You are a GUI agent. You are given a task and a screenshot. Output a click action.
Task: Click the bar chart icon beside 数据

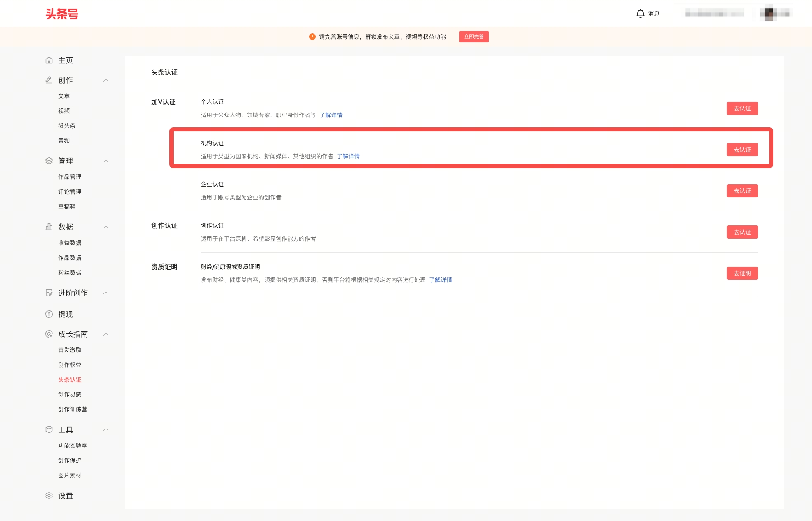(x=49, y=227)
